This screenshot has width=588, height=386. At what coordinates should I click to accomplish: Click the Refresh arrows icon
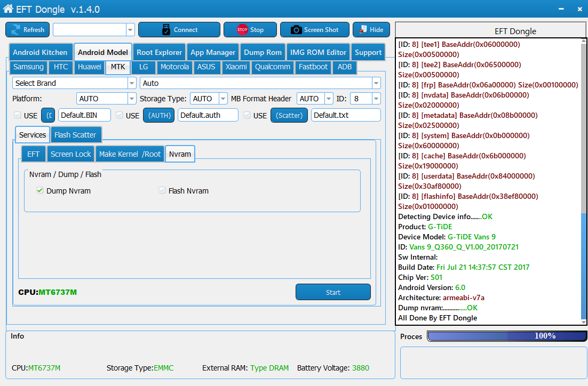15,30
